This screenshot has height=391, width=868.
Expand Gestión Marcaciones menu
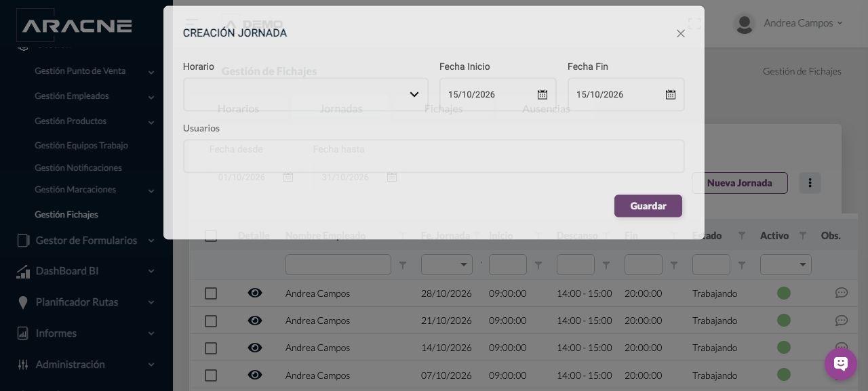[95, 190]
